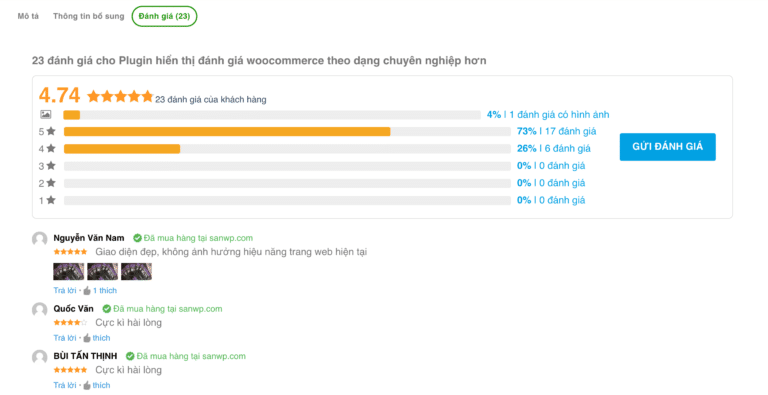Open the Mô tả tab
The width and height of the screenshot is (768, 395).
[28, 16]
